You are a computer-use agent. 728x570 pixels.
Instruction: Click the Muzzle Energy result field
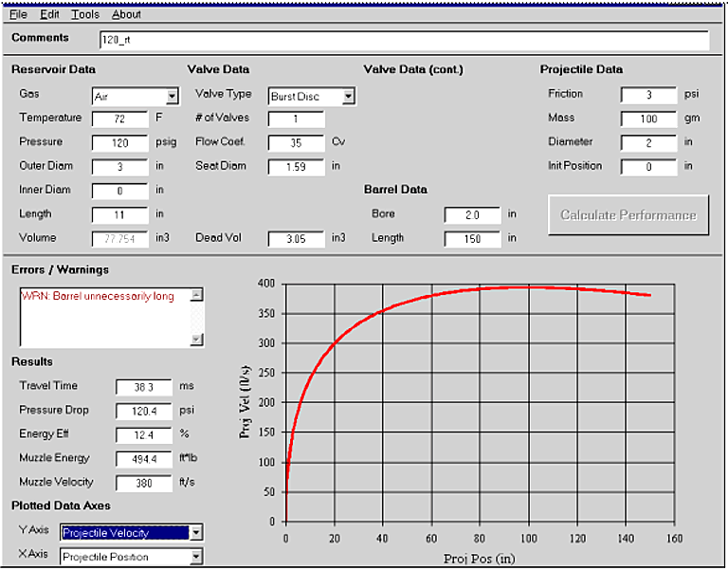click(x=144, y=459)
